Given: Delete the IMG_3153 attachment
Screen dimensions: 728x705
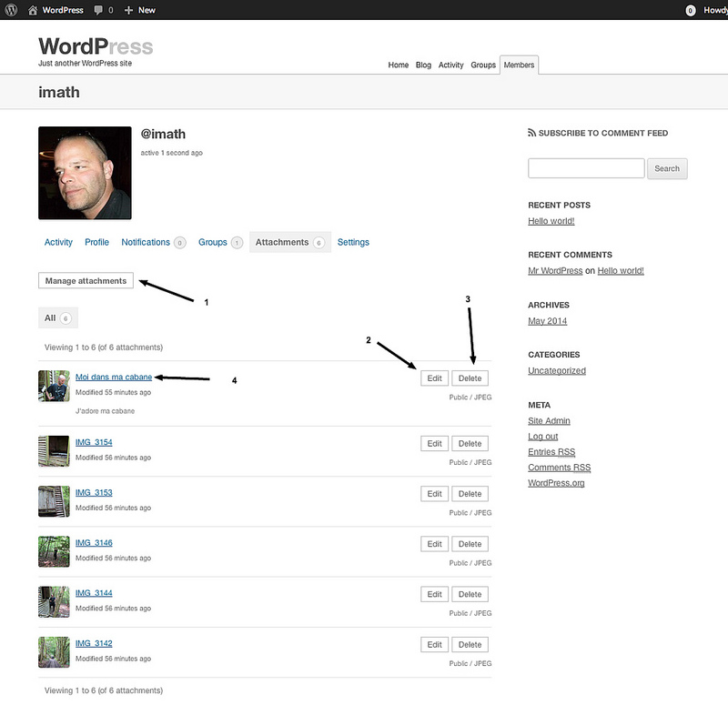Looking at the screenshot, I should point(470,494).
